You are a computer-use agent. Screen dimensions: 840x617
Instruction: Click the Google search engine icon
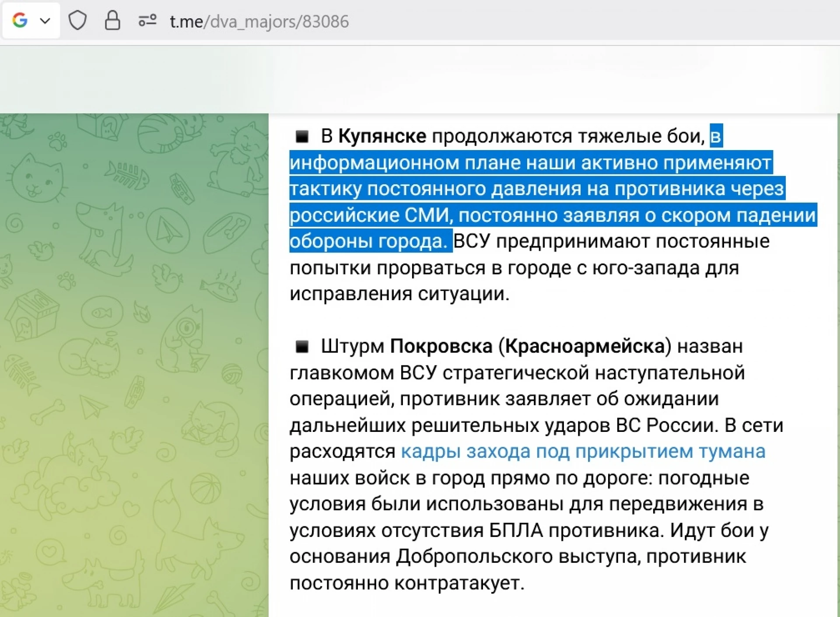coord(20,21)
